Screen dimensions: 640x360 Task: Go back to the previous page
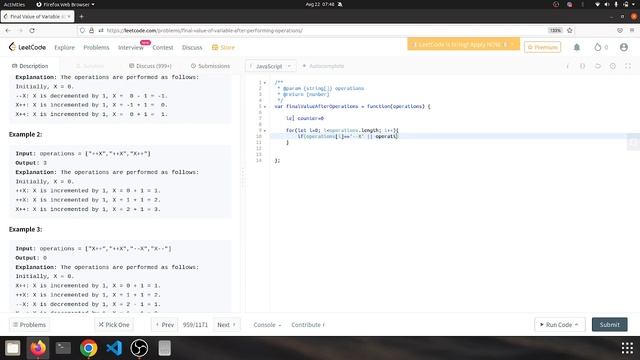(8, 30)
